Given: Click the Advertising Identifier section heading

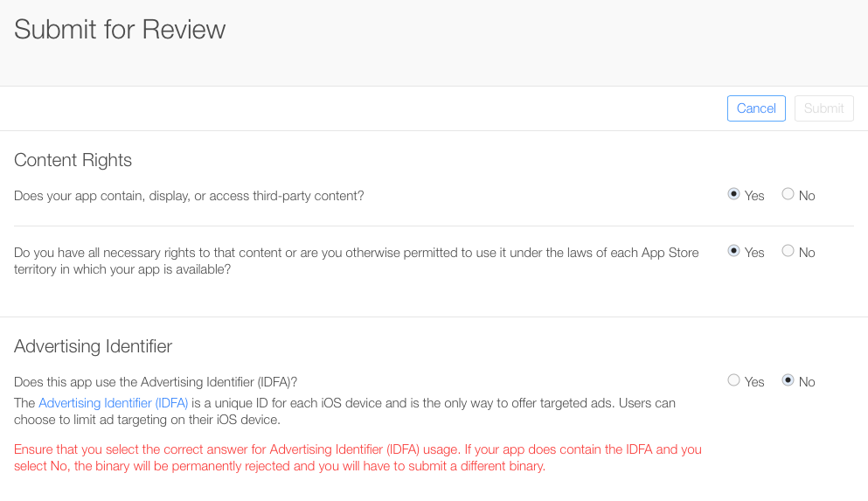Looking at the screenshot, I should [x=94, y=346].
